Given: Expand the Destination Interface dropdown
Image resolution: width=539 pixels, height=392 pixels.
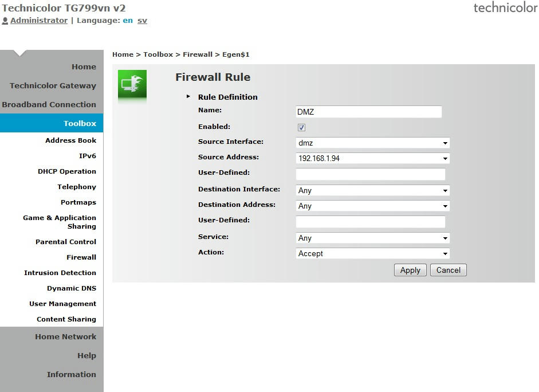Looking at the screenshot, I should tap(372, 191).
